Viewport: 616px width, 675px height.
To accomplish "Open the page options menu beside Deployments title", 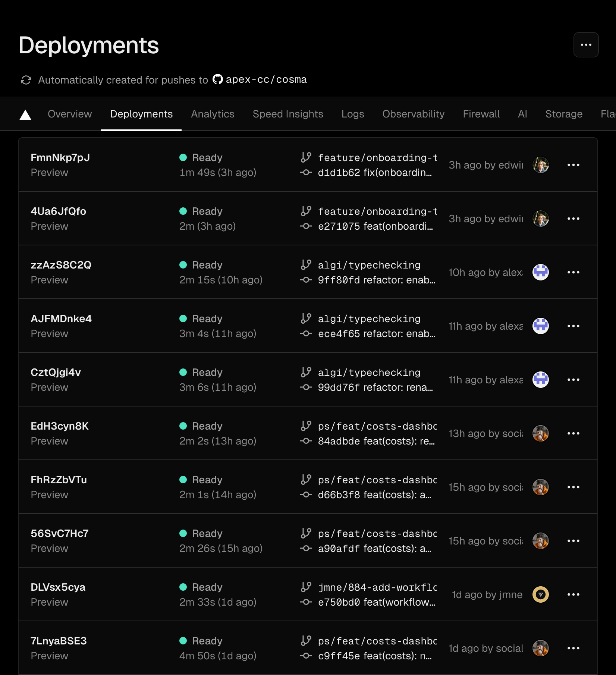I will pos(586,45).
